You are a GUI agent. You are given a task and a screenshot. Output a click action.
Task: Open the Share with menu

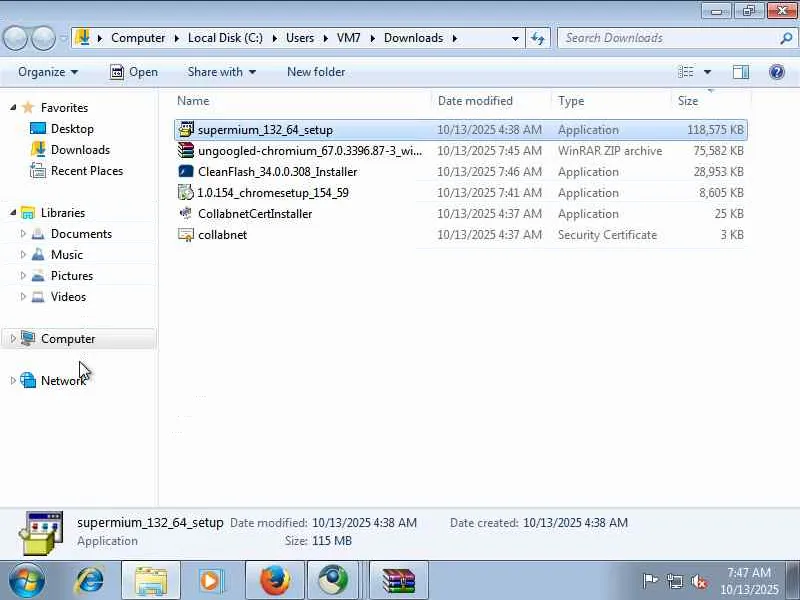[221, 72]
